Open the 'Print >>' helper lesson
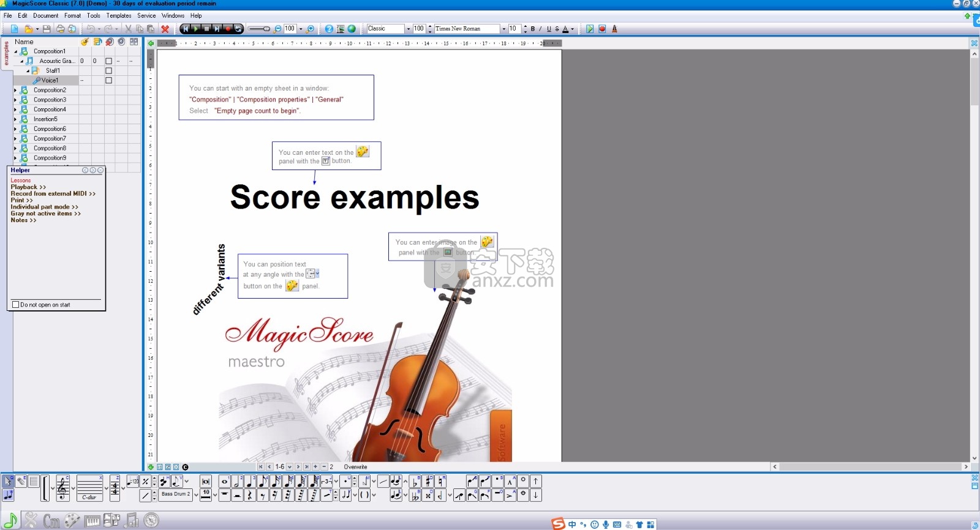This screenshot has width=980, height=530. 21,200
